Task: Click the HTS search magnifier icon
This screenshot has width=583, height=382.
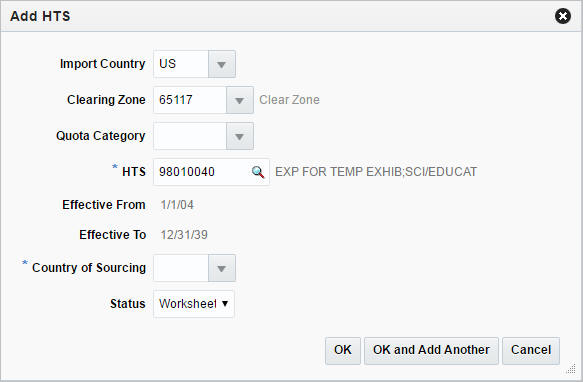Action: tap(258, 172)
